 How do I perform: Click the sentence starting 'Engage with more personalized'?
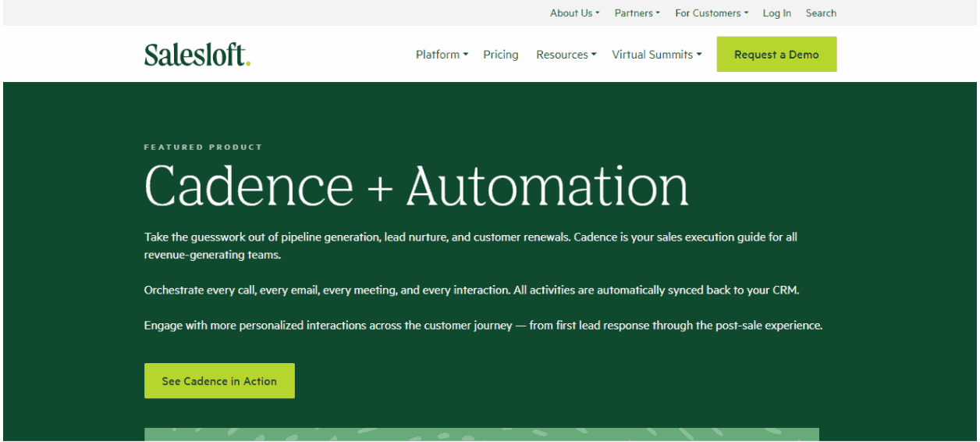pos(484,325)
